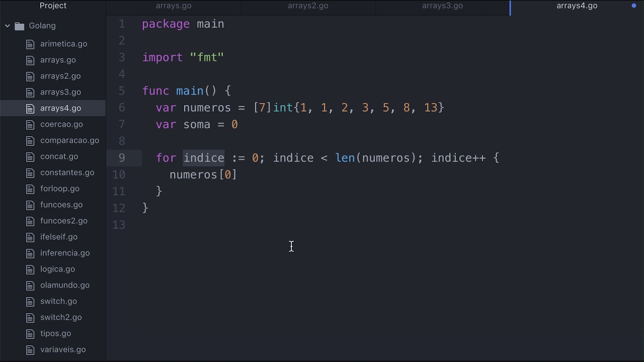Click the "fmt" import string

207,57
